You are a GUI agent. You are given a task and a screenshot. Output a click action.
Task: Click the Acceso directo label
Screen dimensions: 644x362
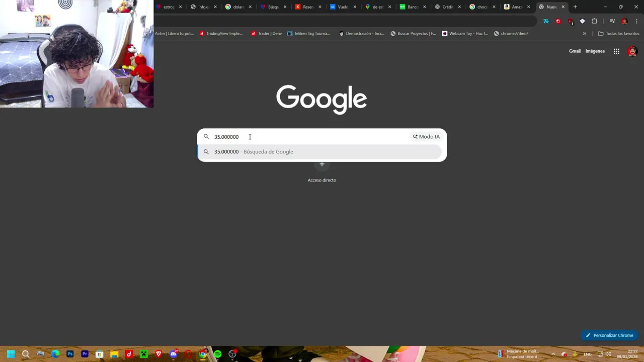322,180
